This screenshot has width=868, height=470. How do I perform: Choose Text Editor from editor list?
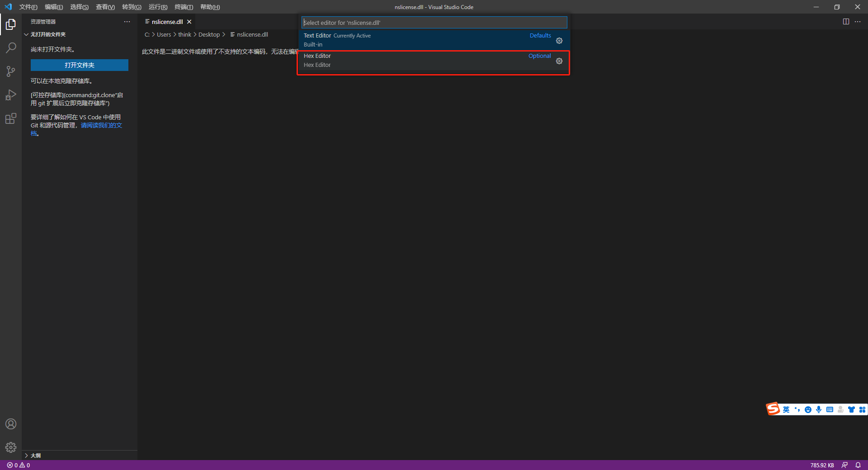[434, 40]
